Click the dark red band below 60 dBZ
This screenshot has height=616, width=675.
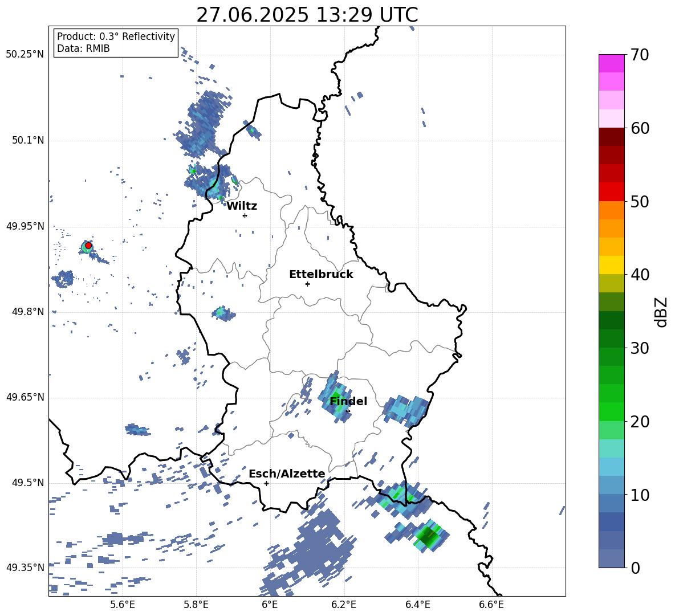pyautogui.click(x=611, y=137)
